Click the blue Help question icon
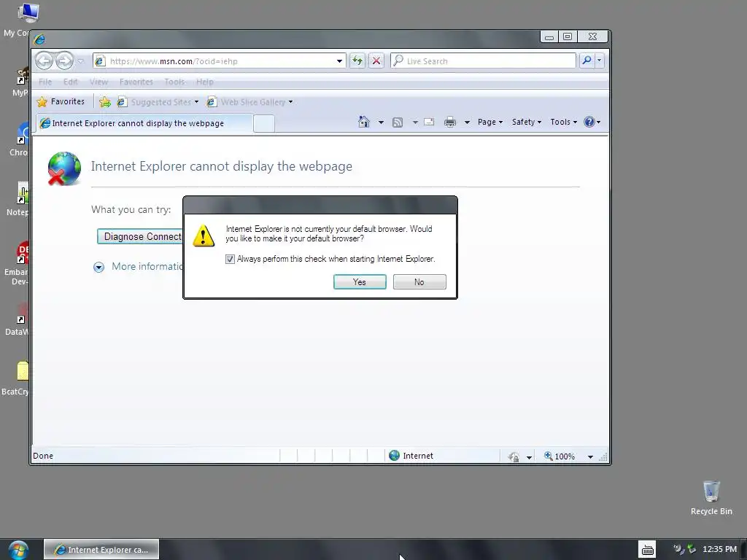This screenshot has height=560, width=747. point(589,122)
